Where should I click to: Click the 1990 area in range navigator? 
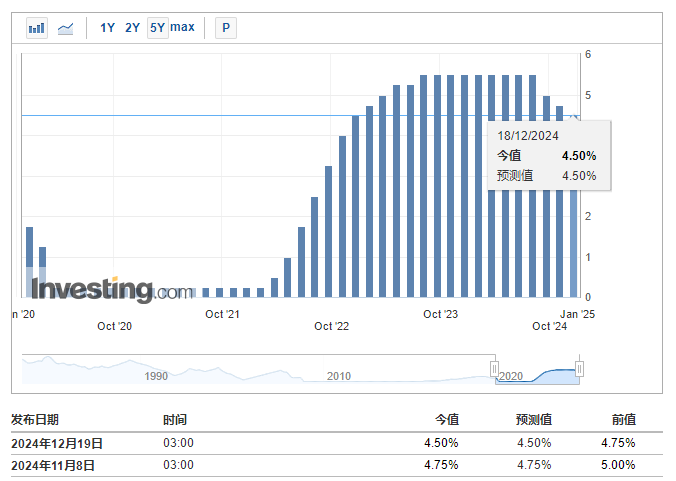[x=156, y=376]
